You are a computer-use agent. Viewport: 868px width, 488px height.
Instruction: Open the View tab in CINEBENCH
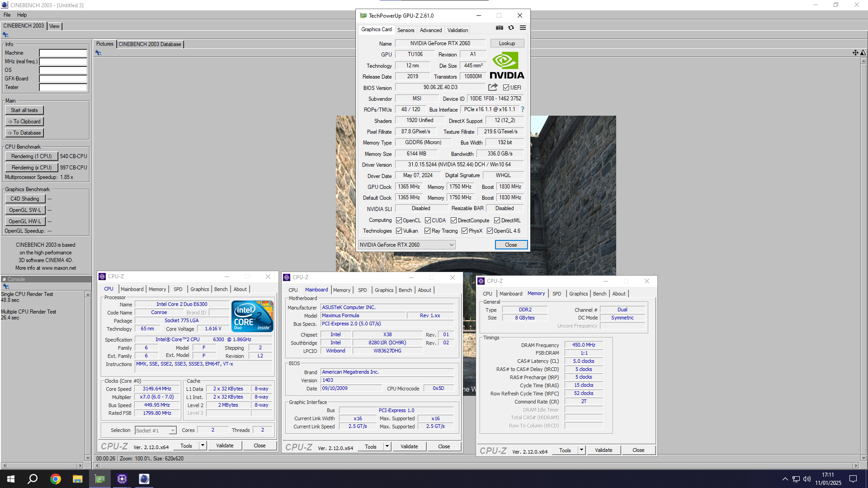(x=54, y=26)
